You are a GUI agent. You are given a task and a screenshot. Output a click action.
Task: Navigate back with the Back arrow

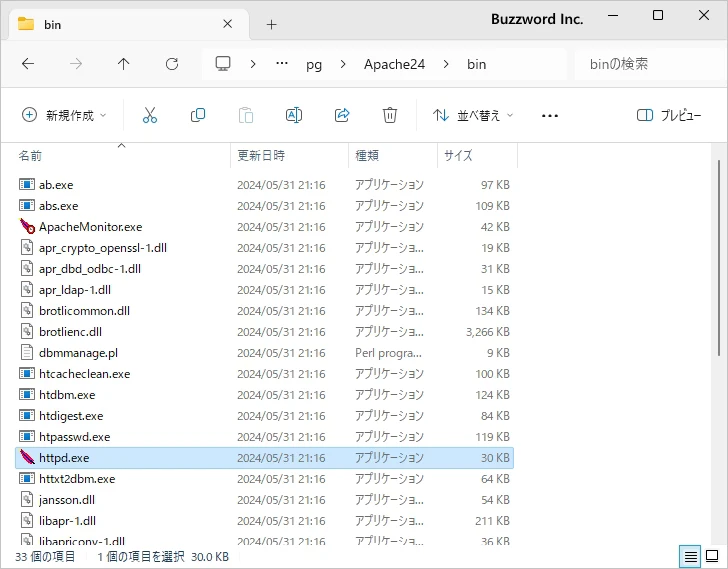28,64
